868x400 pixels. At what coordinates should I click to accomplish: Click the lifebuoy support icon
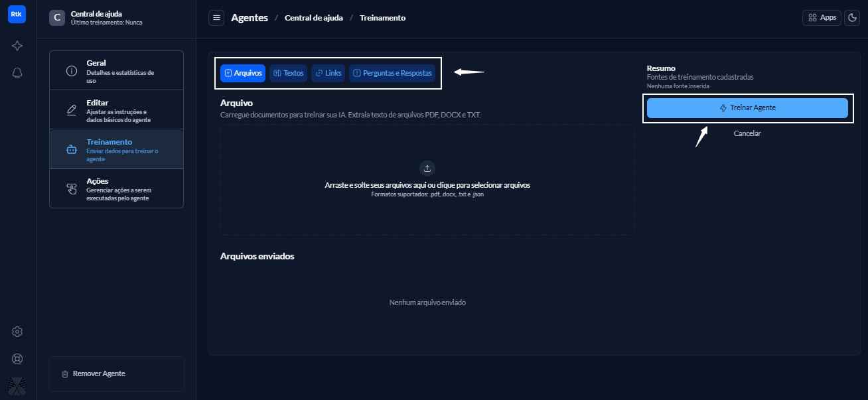point(17,359)
